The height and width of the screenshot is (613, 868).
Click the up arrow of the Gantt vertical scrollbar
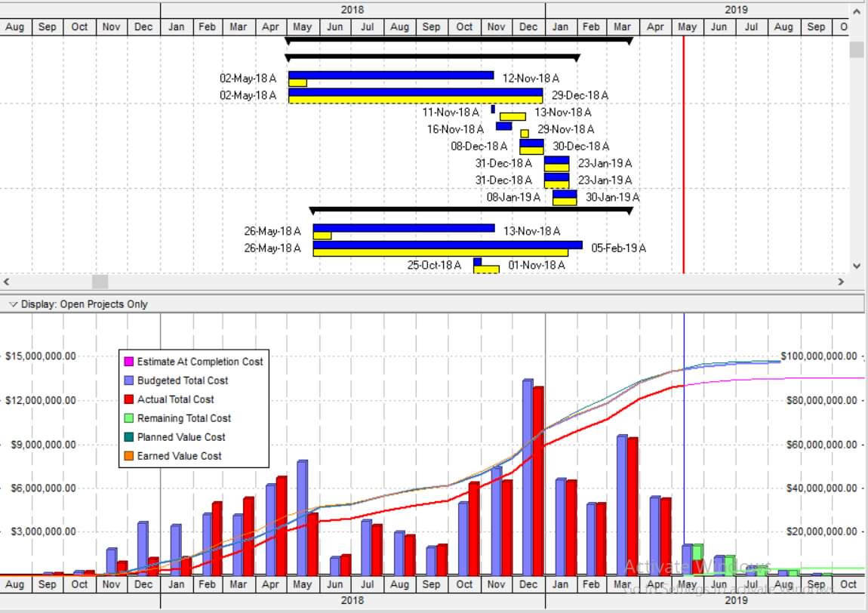[857, 11]
